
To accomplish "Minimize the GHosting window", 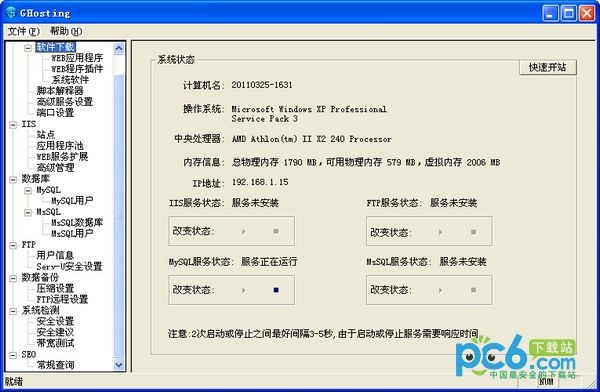I will 550,13.
